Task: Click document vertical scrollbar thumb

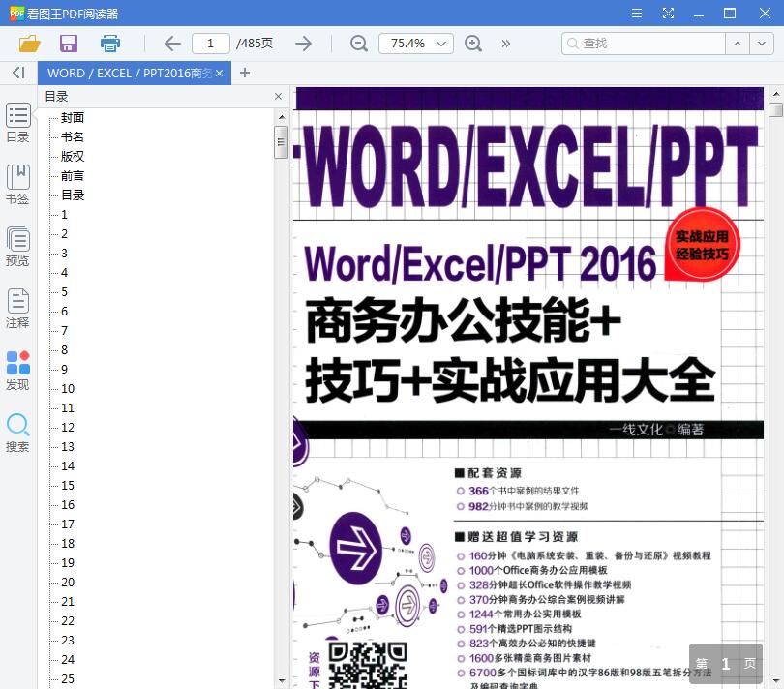Action: (x=776, y=109)
